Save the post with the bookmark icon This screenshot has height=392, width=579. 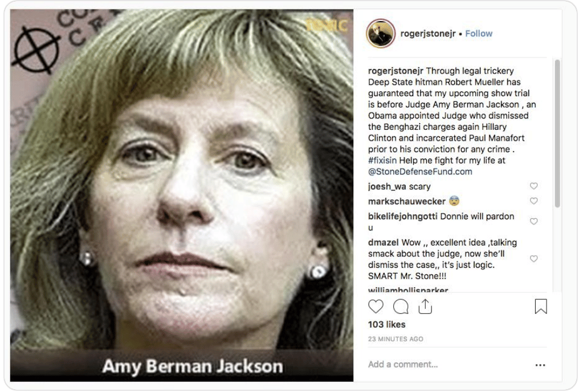541,307
